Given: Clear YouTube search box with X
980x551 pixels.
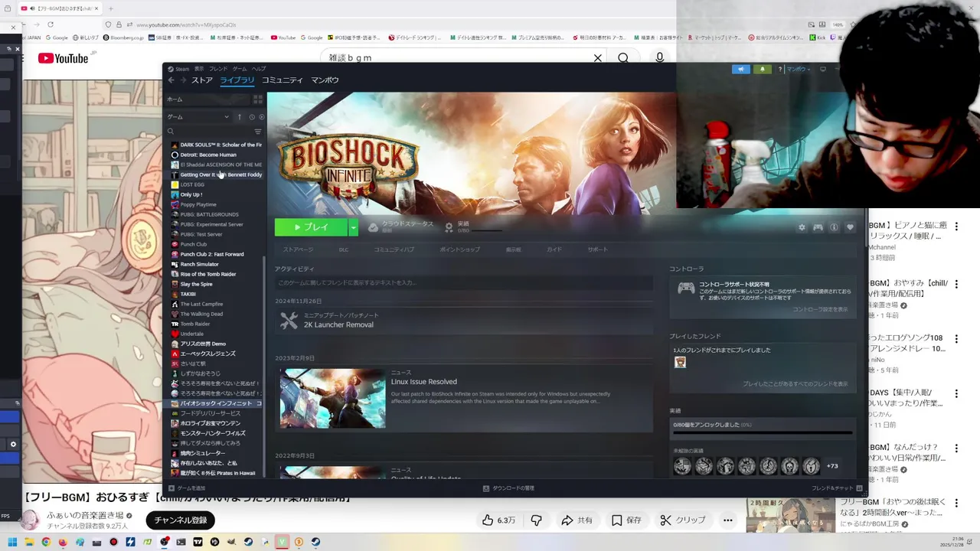Looking at the screenshot, I should (598, 58).
